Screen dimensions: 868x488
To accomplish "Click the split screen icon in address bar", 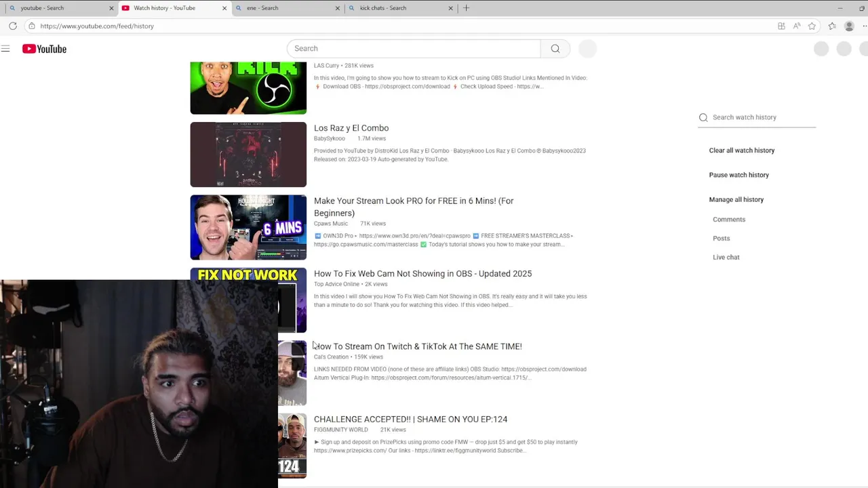I will pyautogui.click(x=781, y=26).
